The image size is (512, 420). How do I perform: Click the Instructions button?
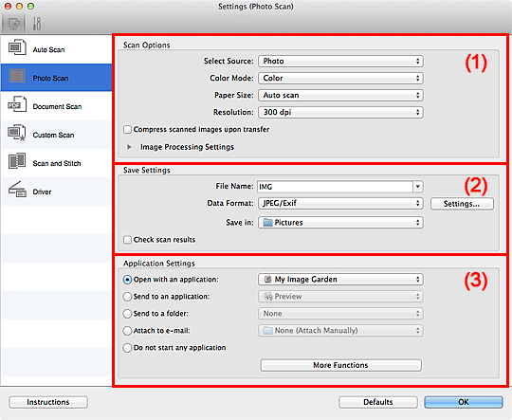[48, 402]
